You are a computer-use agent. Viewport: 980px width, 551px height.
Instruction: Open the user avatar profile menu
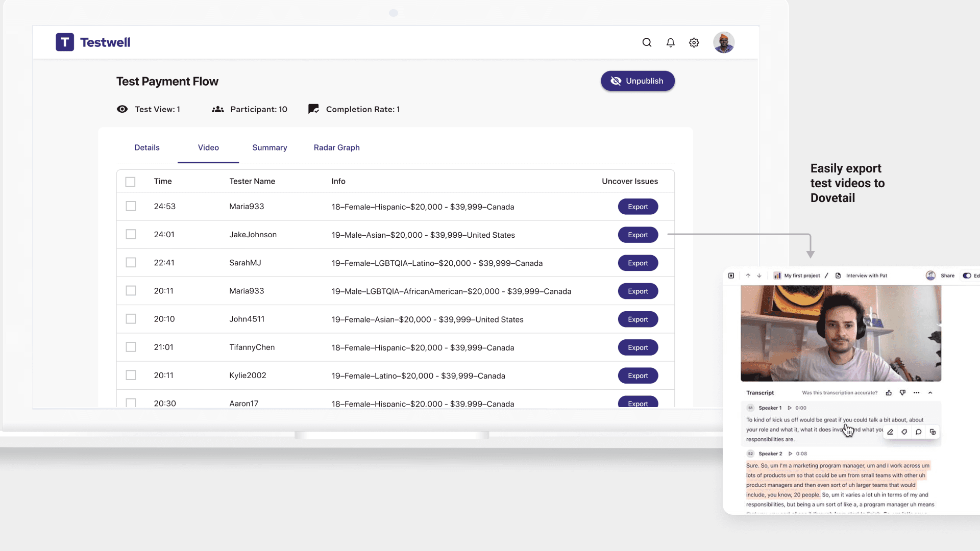click(723, 43)
